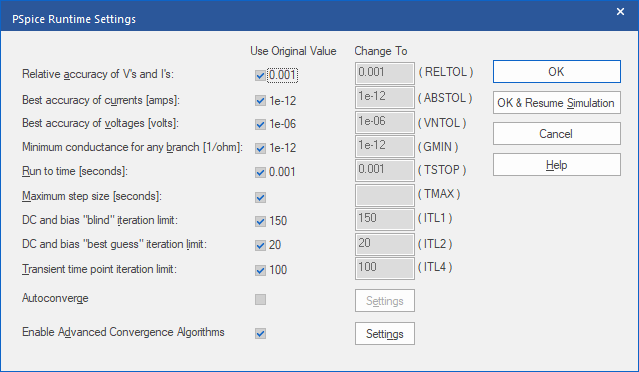Click the '( ITL1 )' parameter label

(435, 218)
